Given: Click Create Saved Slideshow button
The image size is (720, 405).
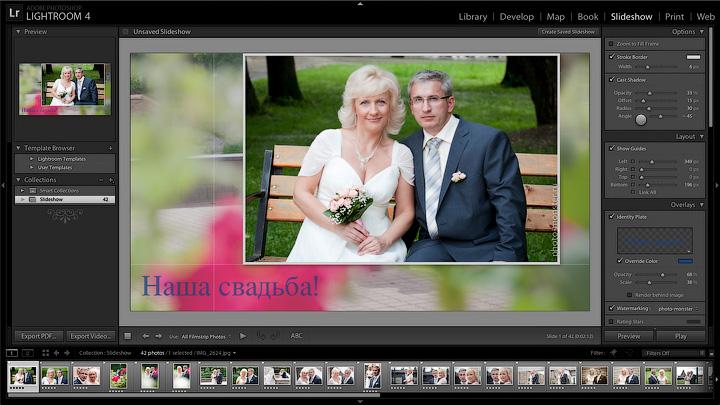Looking at the screenshot, I should point(568,32).
